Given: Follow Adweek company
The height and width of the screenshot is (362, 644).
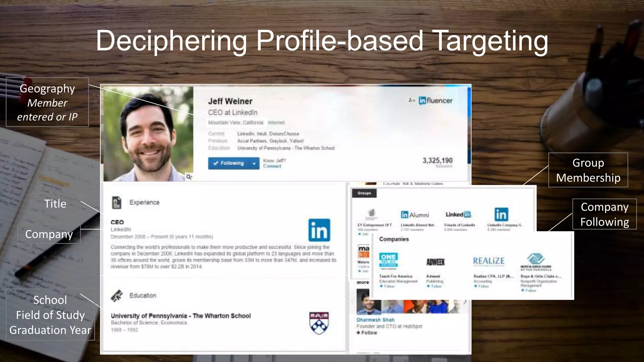Looking at the screenshot, I should click(x=434, y=286).
